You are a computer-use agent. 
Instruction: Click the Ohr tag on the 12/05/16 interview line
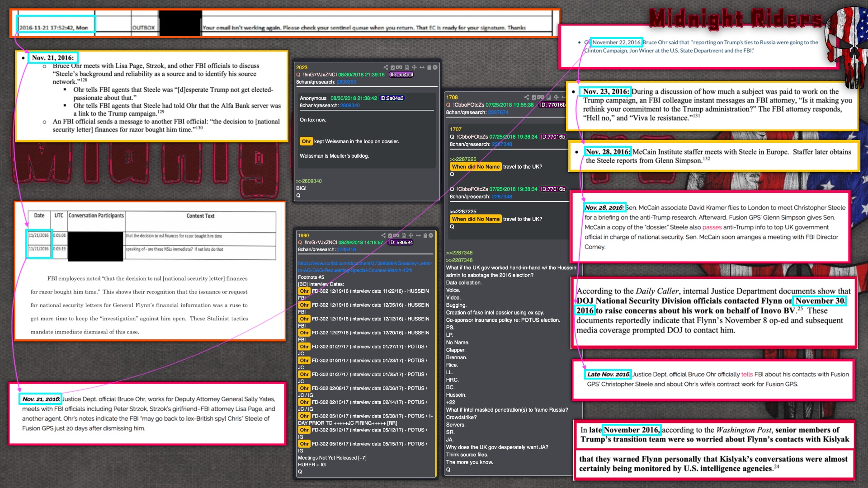(304, 305)
